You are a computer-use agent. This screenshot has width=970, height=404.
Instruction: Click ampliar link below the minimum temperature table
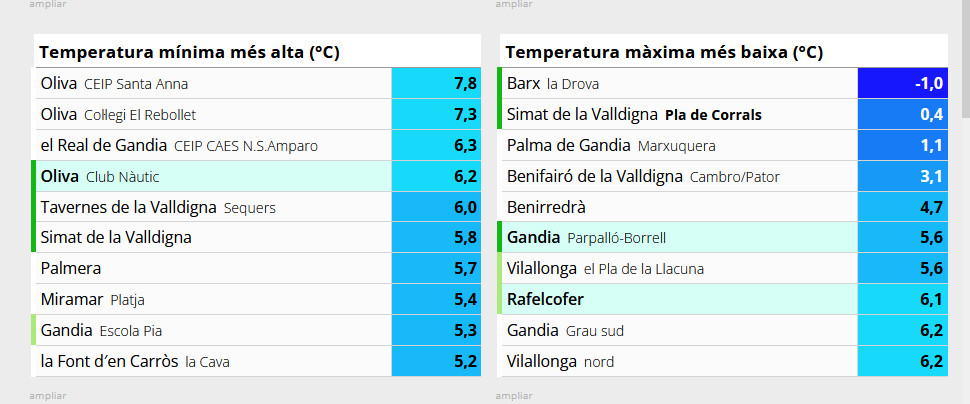tap(48, 395)
